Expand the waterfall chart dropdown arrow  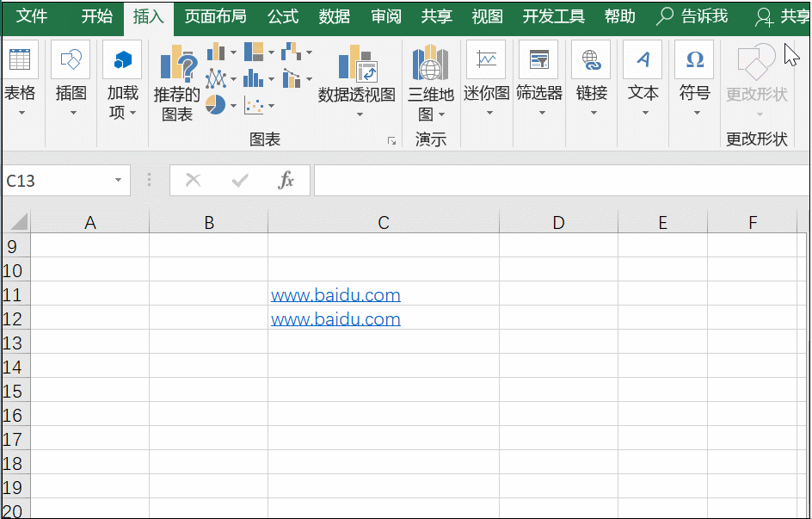(309, 53)
